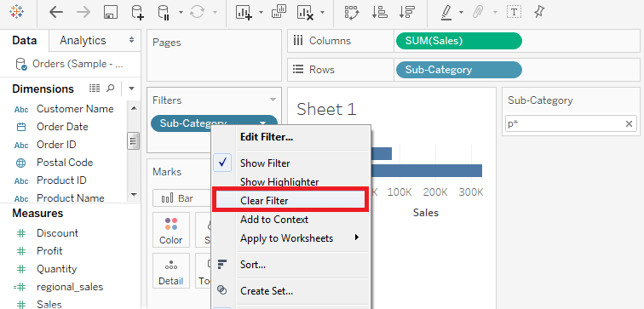Open the Sub-Category filter pill dropdown arrow
Viewport: 644px width, 309px height.
point(263,123)
